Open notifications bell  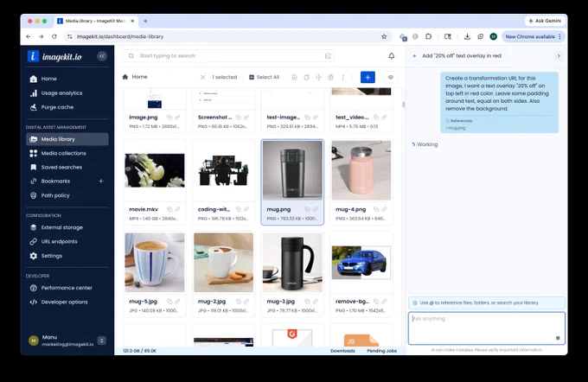coord(391,56)
